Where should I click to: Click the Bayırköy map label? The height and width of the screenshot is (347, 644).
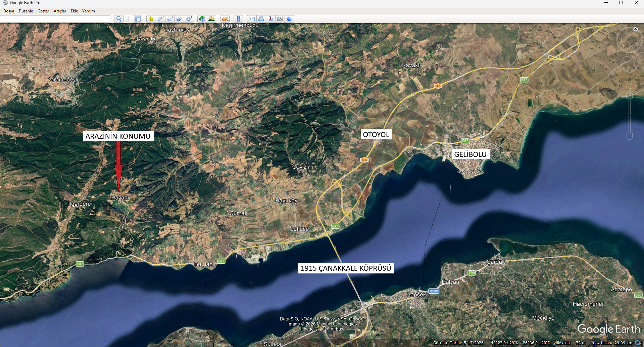(286, 201)
